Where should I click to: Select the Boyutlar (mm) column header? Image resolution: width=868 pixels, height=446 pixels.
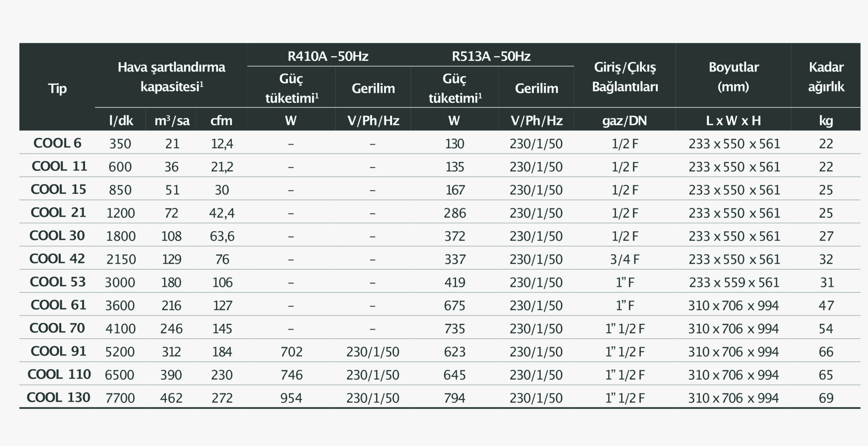[x=733, y=77]
